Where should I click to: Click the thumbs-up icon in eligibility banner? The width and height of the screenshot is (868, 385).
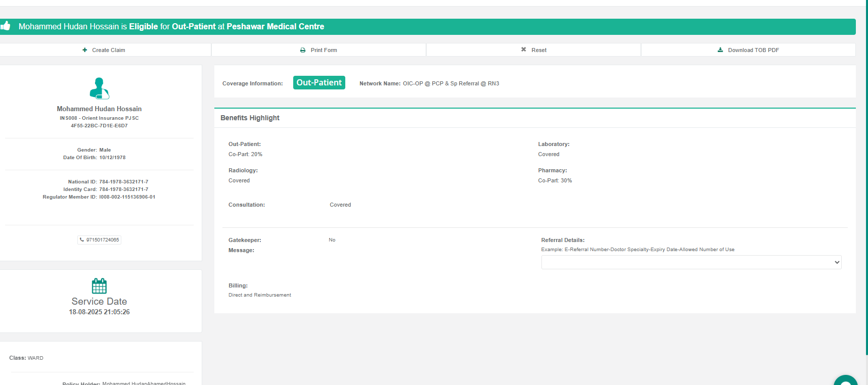(6, 26)
